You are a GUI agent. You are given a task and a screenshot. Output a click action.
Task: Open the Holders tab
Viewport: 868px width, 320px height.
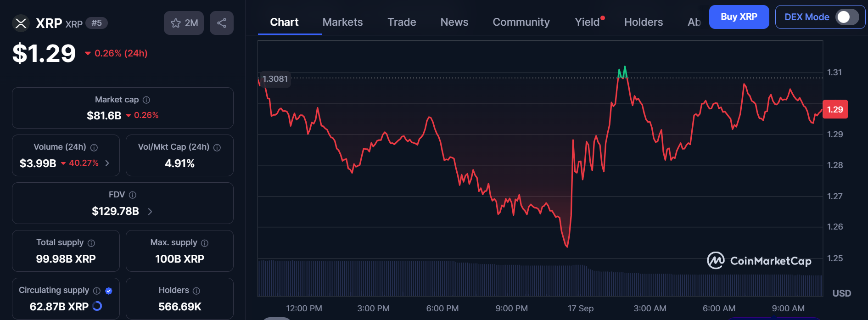point(644,22)
